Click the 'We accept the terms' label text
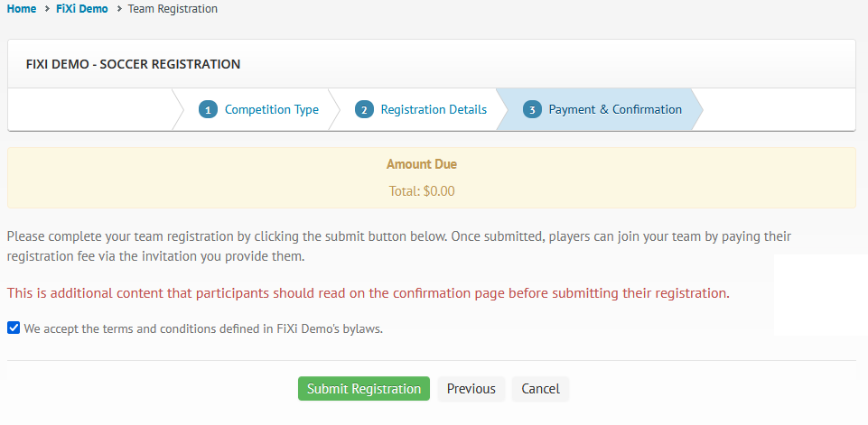 pyautogui.click(x=203, y=328)
